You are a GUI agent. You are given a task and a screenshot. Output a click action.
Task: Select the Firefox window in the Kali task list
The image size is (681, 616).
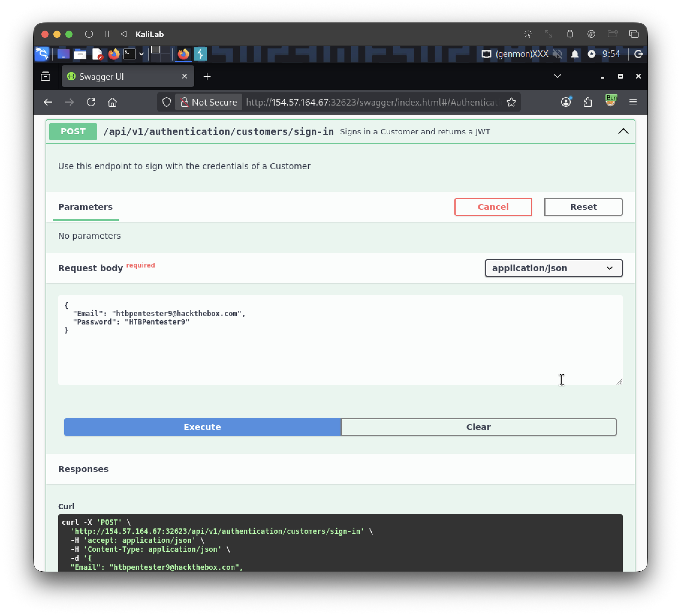click(183, 54)
